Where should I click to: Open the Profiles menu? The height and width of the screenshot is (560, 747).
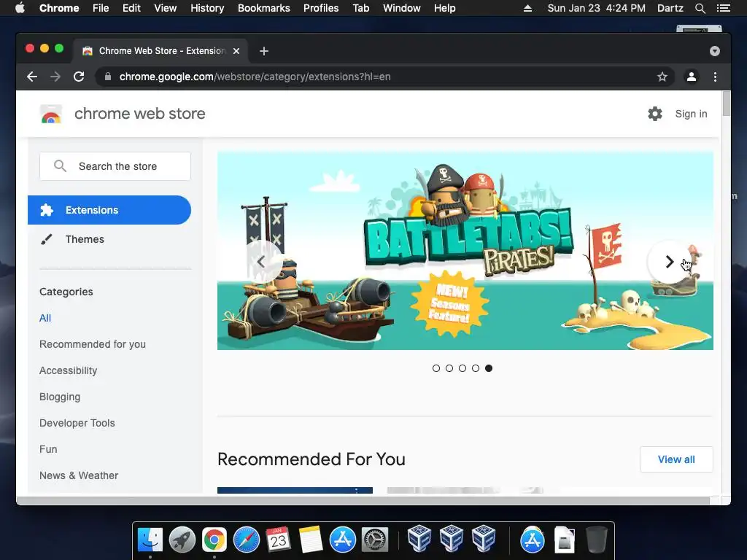click(x=321, y=8)
